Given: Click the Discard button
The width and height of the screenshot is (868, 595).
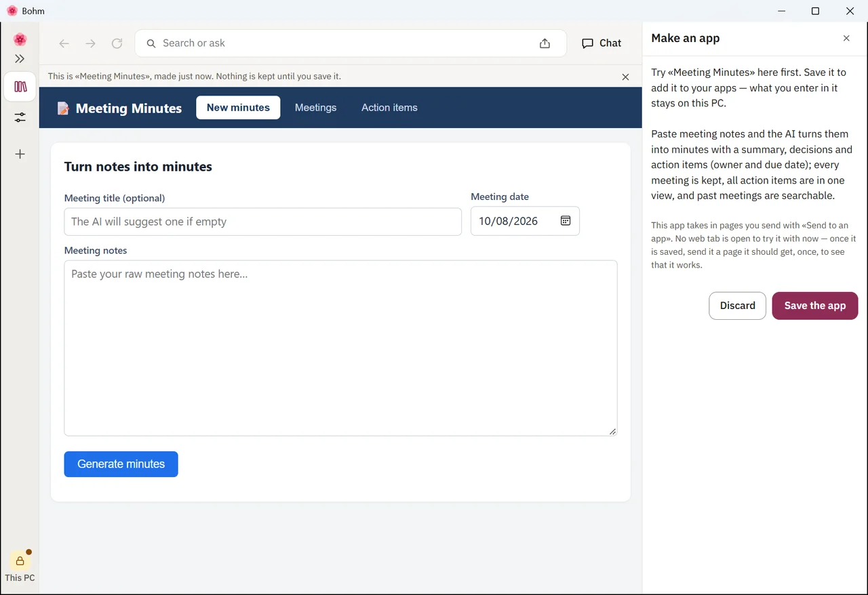Looking at the screenshot, I should [x=738, y=306].
